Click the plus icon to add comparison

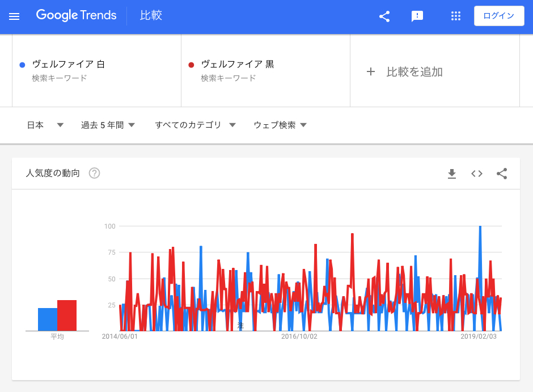[371, 71]
